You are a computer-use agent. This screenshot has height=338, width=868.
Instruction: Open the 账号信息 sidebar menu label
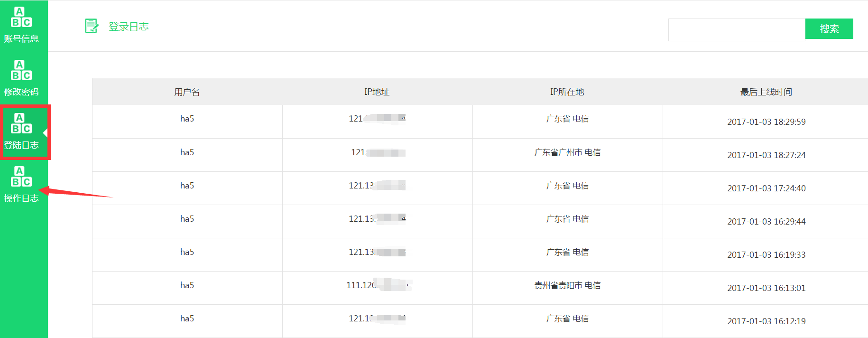coord(21,39)
